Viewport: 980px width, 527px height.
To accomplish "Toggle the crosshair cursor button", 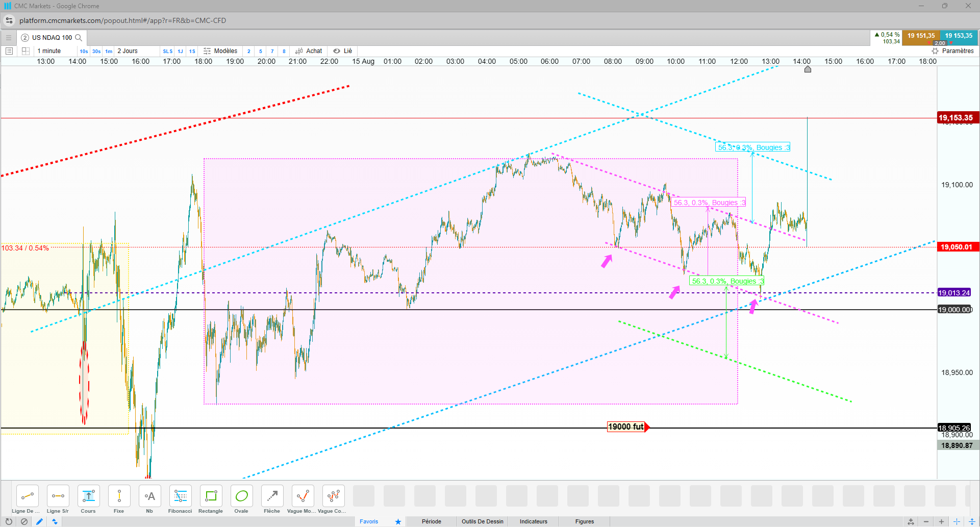I will [957, 521].
